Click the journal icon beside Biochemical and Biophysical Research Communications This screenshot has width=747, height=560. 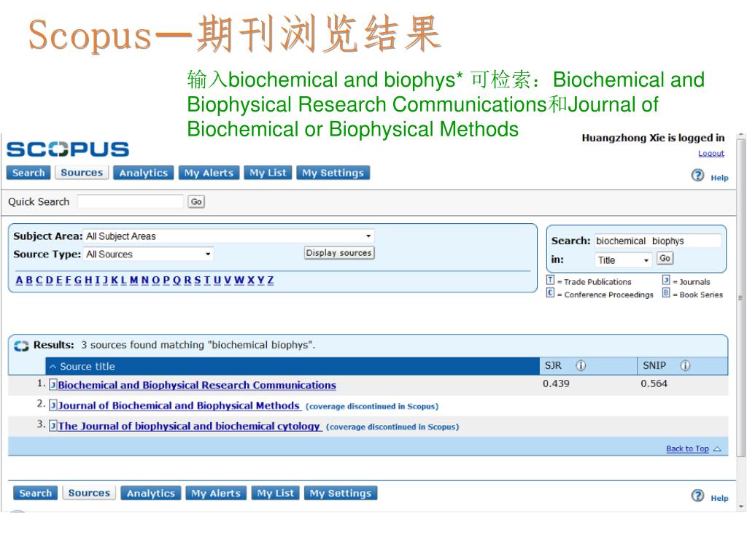pos(53,384)
